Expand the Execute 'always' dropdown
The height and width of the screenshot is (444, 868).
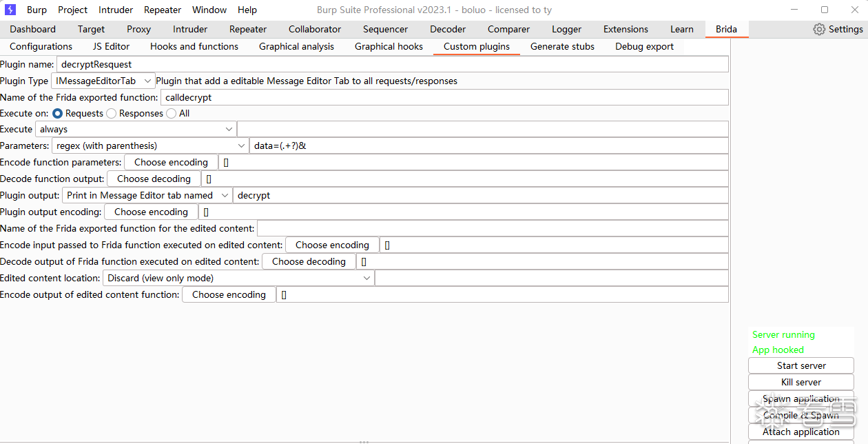coord(136,129)
